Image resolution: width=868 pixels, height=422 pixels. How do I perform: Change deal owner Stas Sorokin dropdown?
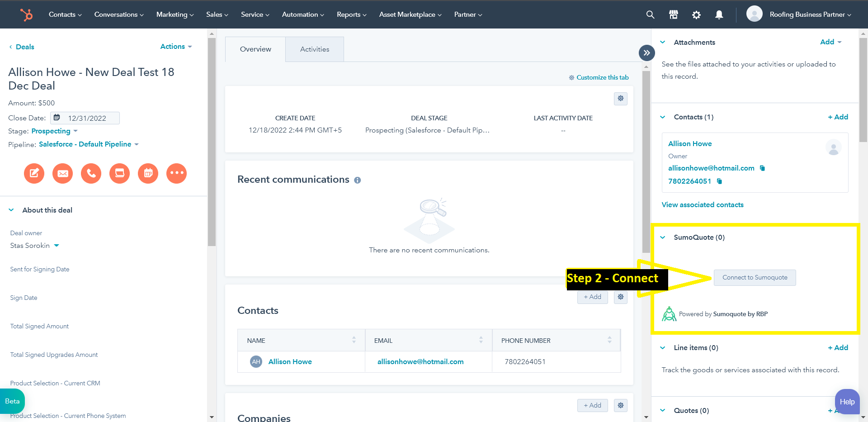pyautogui.click(x=35, y=246)
